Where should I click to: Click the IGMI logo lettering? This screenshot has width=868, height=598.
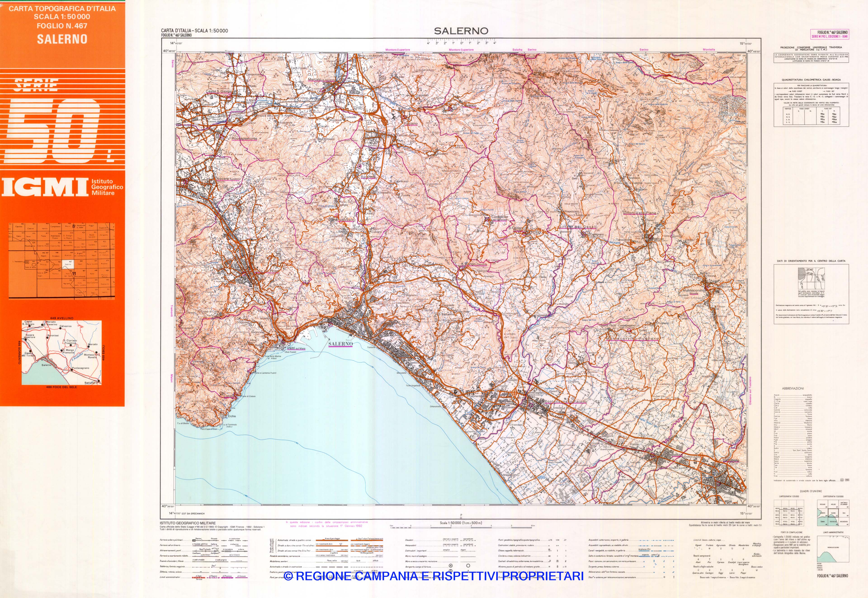coord(45,187)
